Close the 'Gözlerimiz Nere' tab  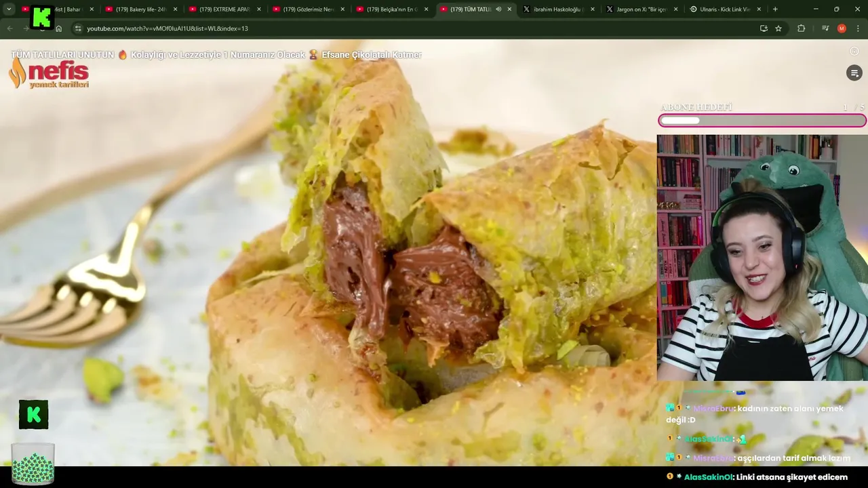point(342,9)
